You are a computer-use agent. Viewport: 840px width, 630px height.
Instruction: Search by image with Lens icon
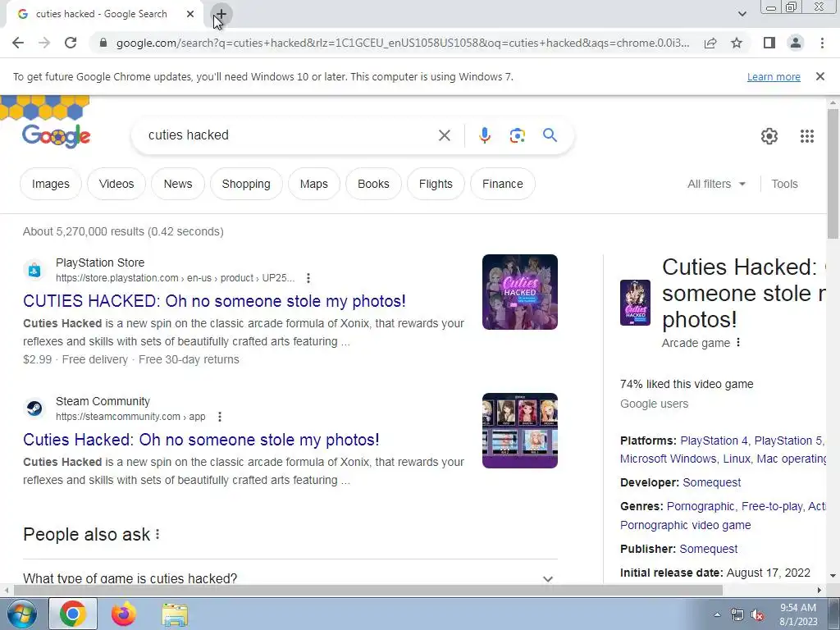click(517, 135)
